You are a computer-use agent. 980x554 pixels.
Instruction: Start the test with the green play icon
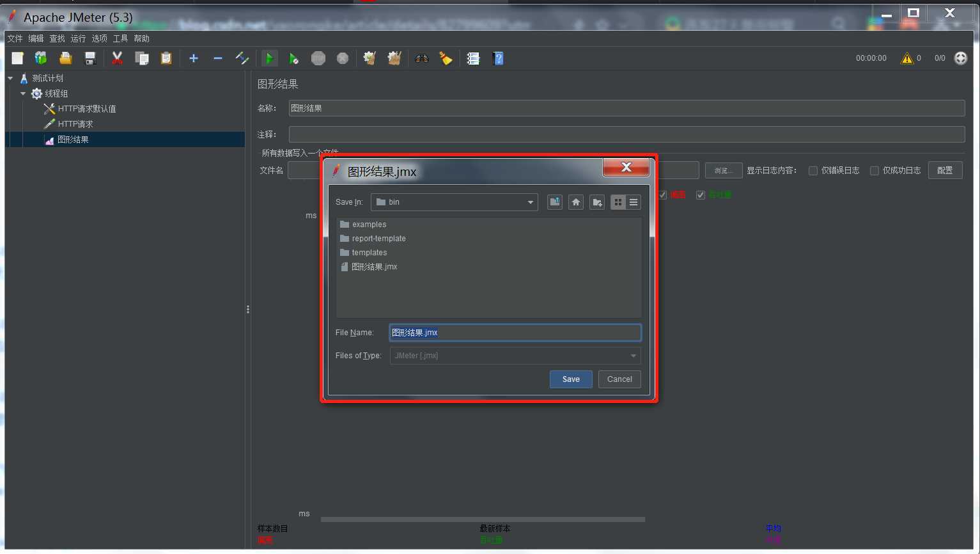(x=269, y=58)
